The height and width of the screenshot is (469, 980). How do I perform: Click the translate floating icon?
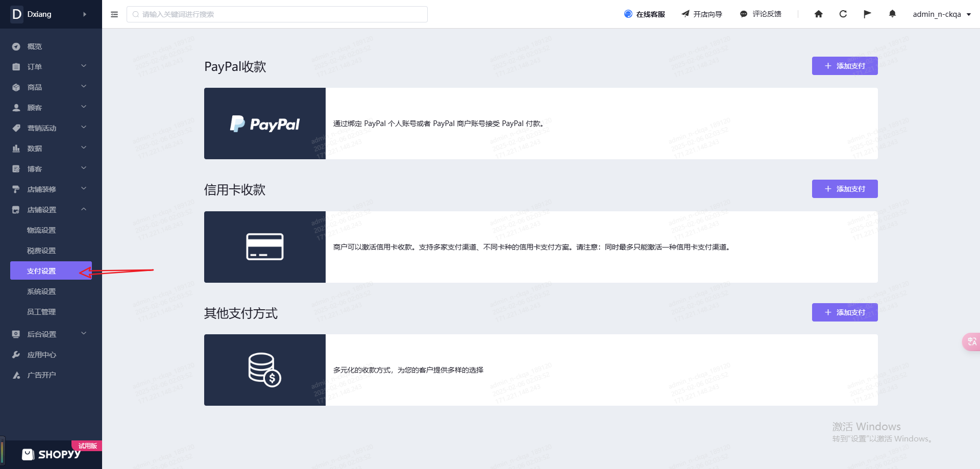tap(972, 341)
